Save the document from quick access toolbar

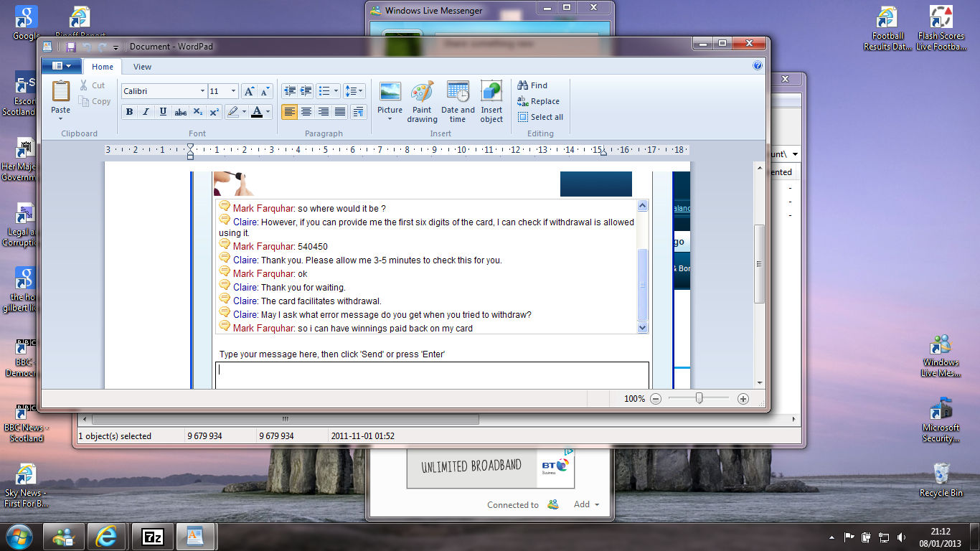point(71,47)
